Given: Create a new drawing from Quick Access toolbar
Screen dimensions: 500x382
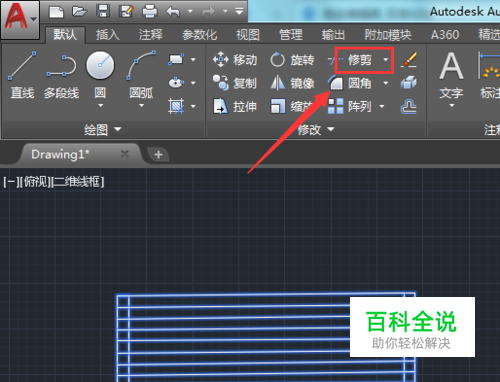Looking at the screenshot, I should (x=56, y=12).
